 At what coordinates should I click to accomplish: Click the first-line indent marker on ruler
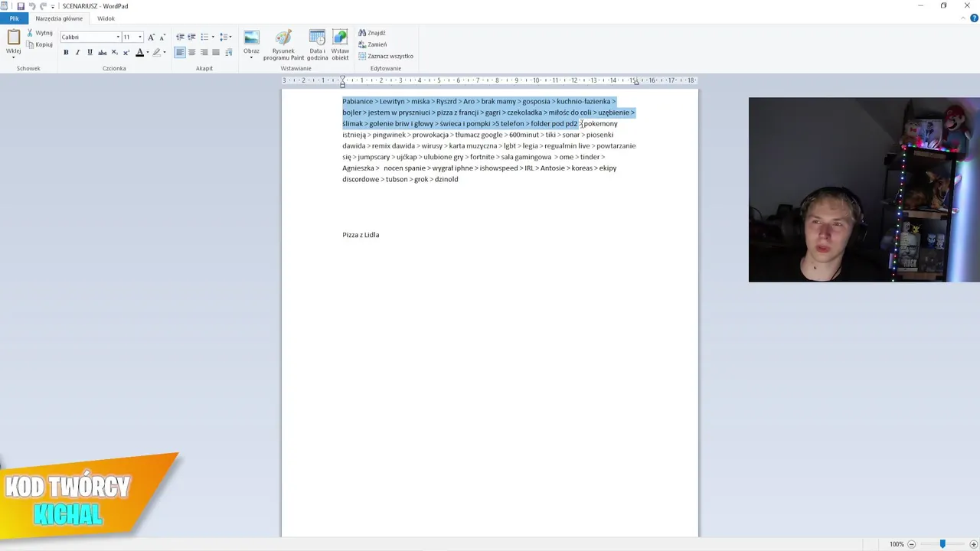342,79
